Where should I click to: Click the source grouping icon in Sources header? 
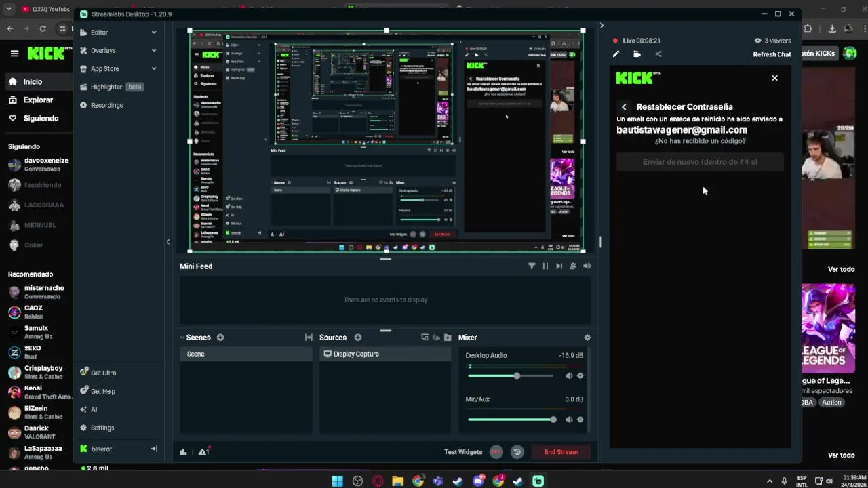(425, 338)
